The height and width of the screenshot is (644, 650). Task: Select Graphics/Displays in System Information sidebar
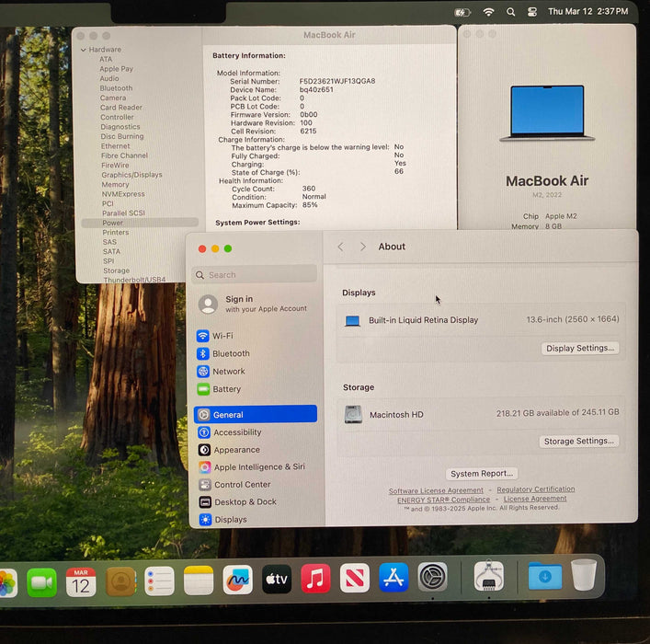(131, 175)
